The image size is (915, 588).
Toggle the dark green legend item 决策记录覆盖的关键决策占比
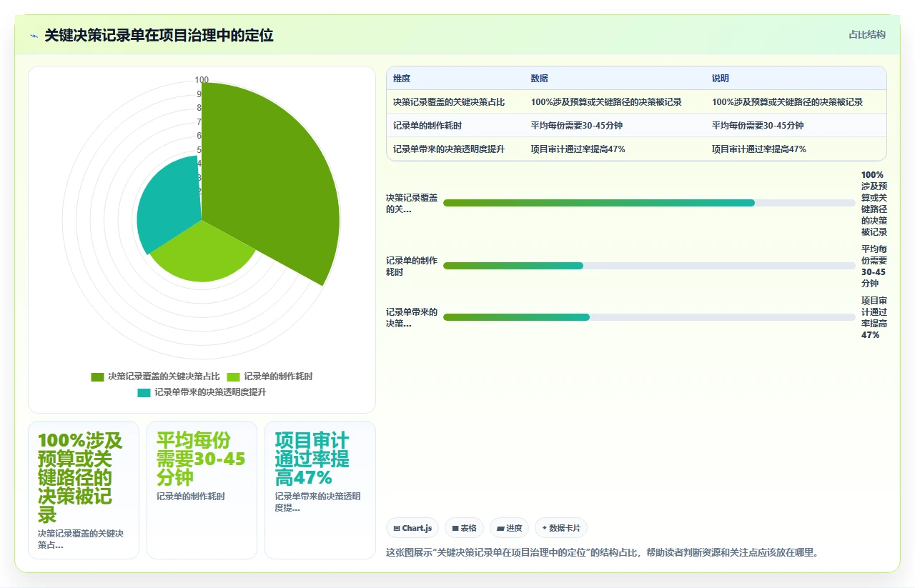tap(155, 377)
